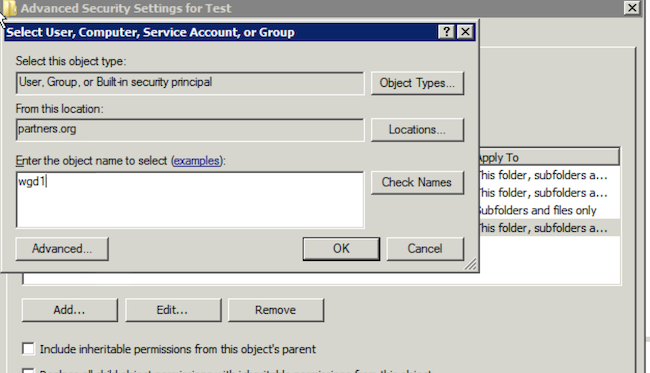Viewport: 650px width, 373px height.
Task: Open the Locations browser
Action: 417,130
